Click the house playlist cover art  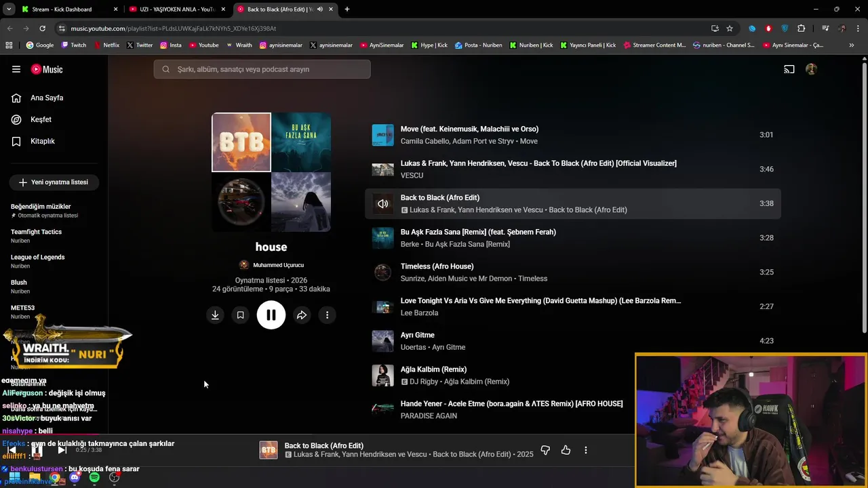click(271, 172)
